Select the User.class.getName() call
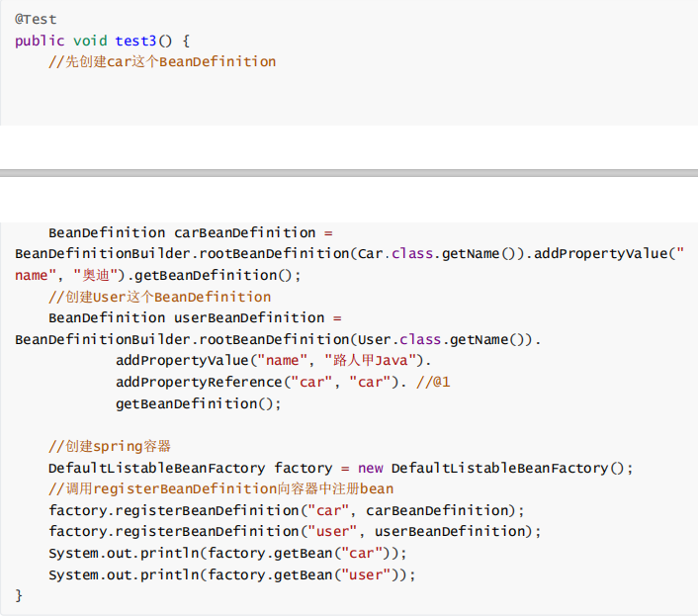Viewport: 698px width, 616px height. [x=448, y=339]
